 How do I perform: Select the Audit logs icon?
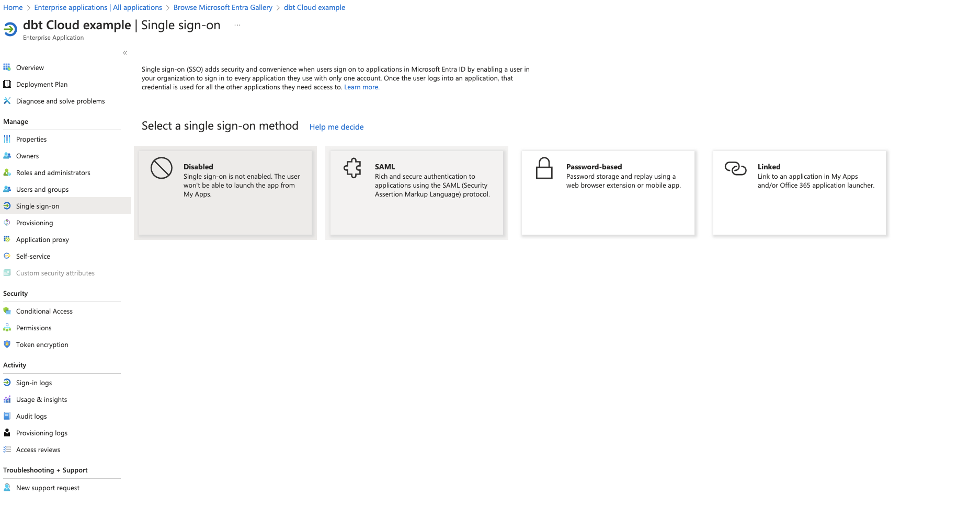[7, 416]
